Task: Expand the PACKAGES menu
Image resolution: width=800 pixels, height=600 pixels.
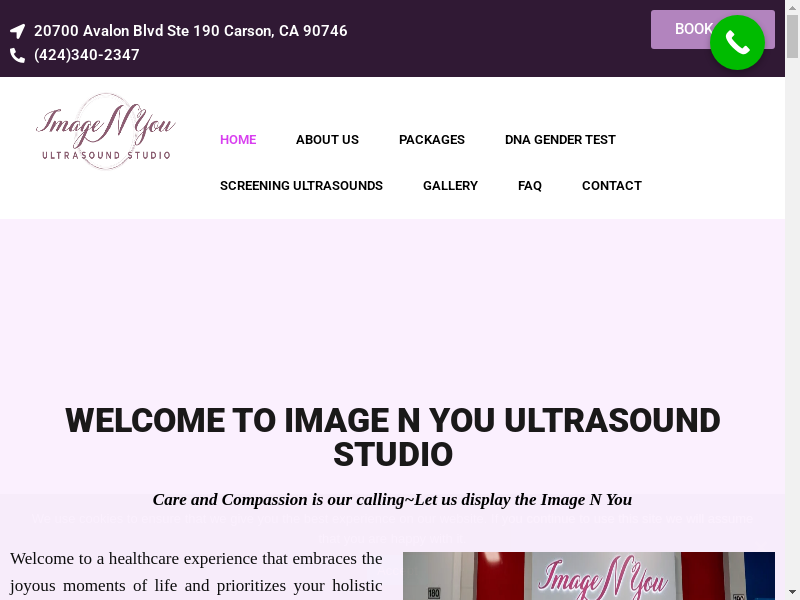Action: click(x=431, y=140)
